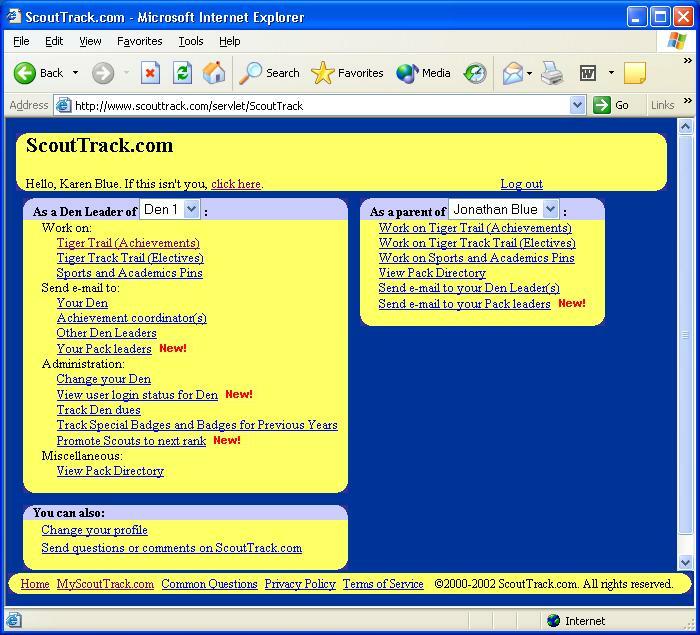Open the Favorites star button
This screenshot has height=635, width=700.
tap(347, 73)
